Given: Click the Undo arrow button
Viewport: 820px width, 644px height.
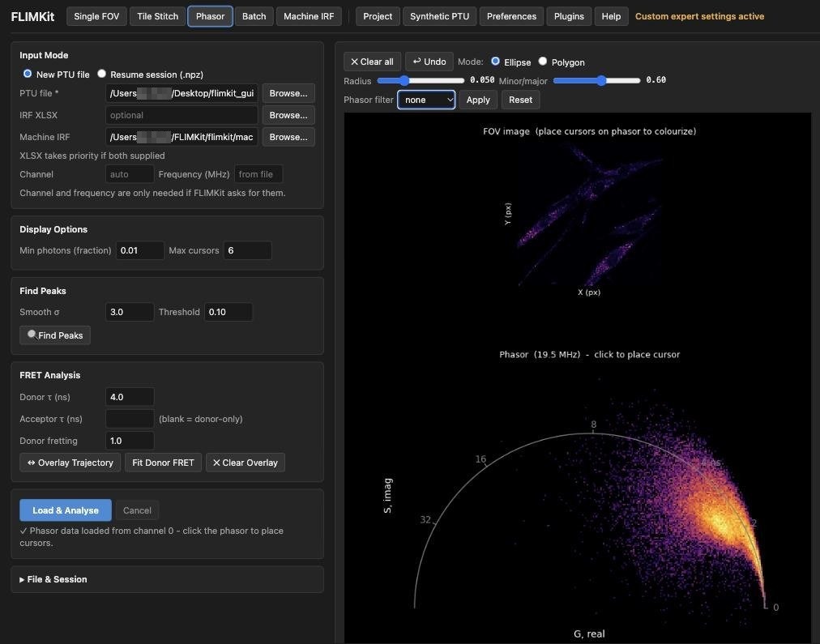Looking at the screenshot, I should (429, 62).
